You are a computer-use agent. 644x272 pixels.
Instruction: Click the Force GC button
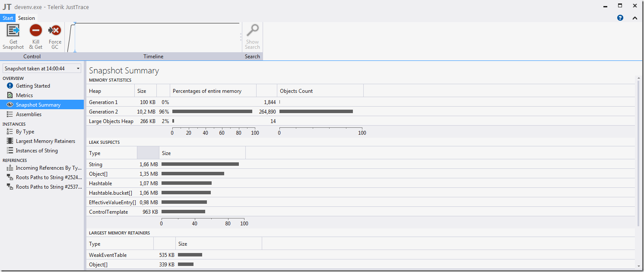click(55, 37)
